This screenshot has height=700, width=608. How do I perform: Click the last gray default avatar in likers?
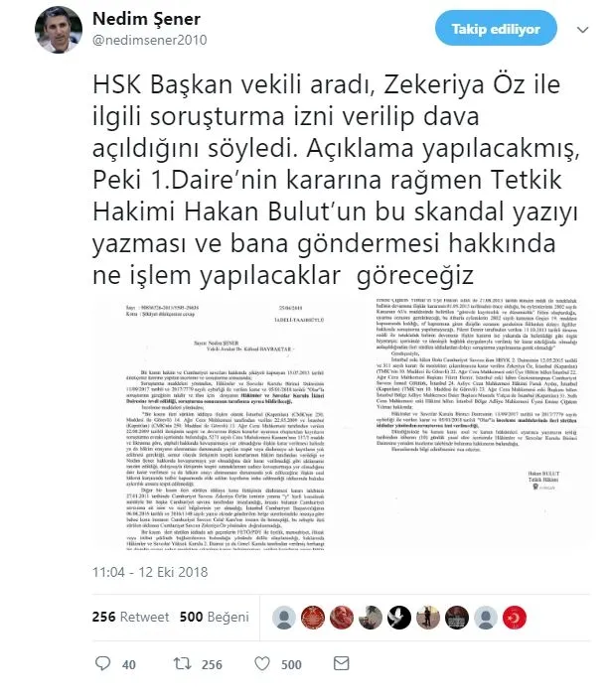[x=485, y=618]
